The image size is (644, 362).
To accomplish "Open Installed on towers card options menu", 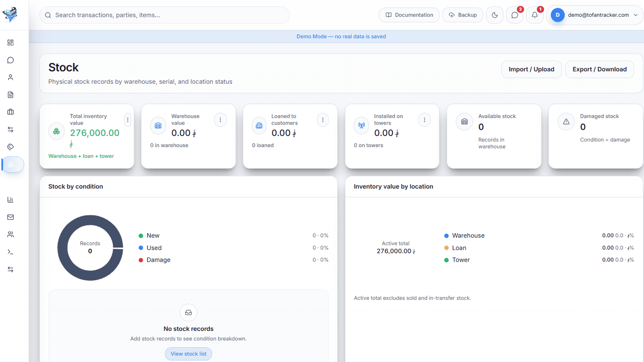I will (x=424, y=120).
